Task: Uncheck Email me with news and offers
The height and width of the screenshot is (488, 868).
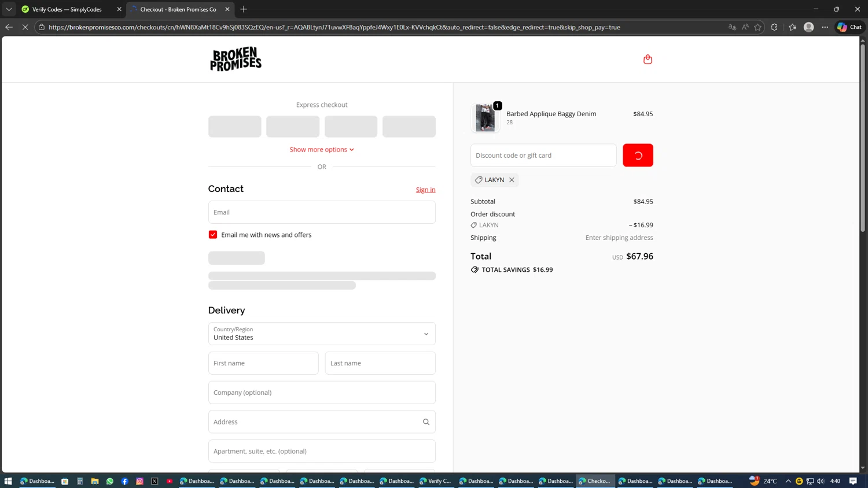Action: 213,235
